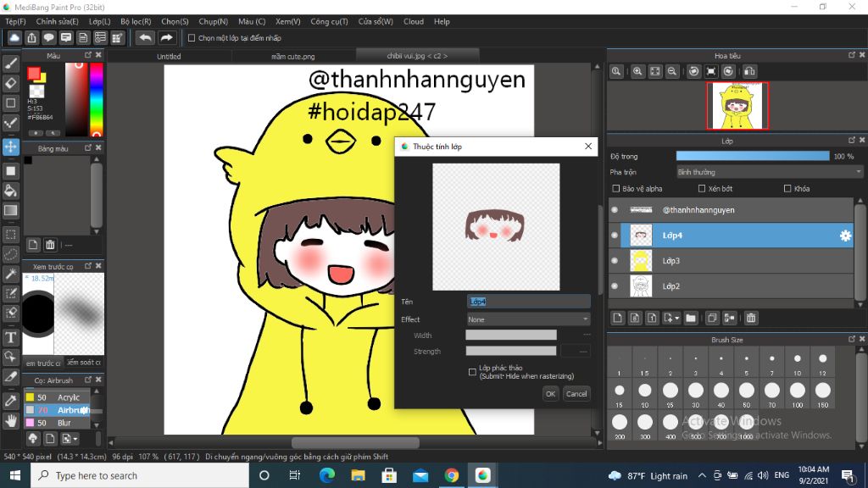Select the Gradient tool
Viewport: 868px width, 488px height.
(10, 210)
